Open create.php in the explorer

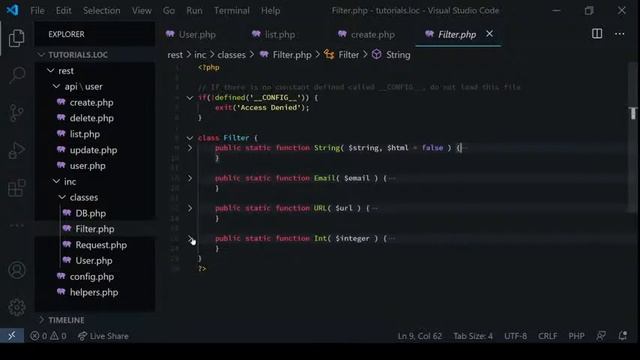click(x=91, y=102)
